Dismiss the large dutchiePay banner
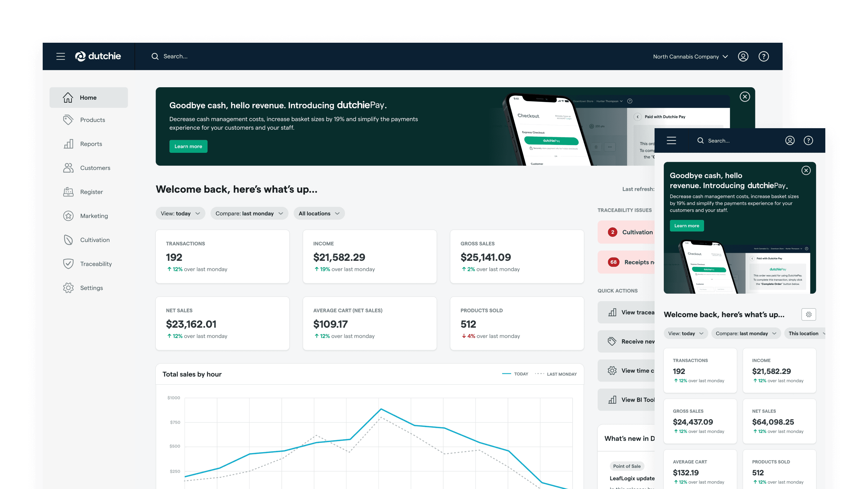This screenshot has height=489, width=868. click(745, 97)
